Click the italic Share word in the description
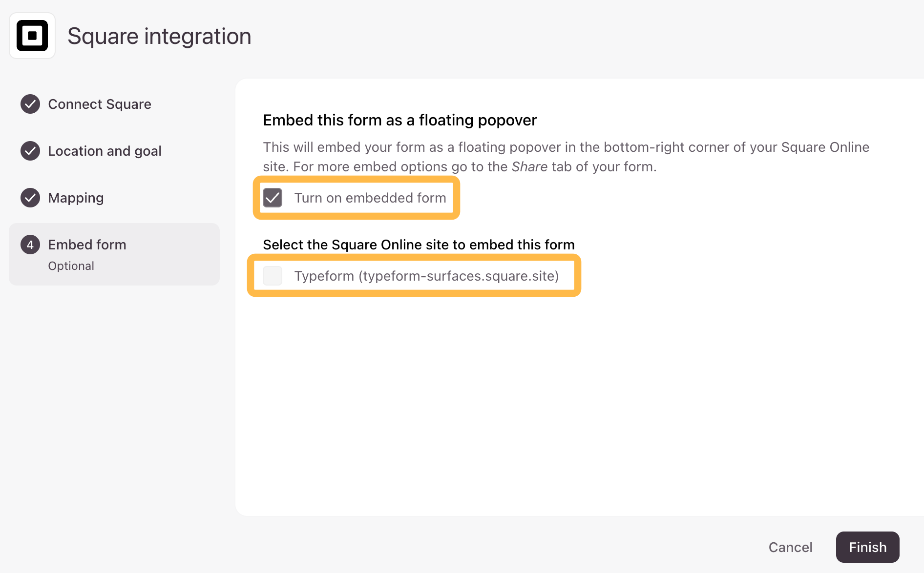The height and width of the screenshot is (573, 924). pos(529,166)
